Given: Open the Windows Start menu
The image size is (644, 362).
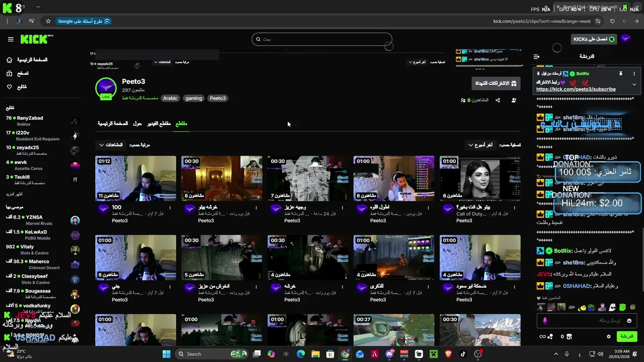Looking at the screenshot, I should pos(167,354).
